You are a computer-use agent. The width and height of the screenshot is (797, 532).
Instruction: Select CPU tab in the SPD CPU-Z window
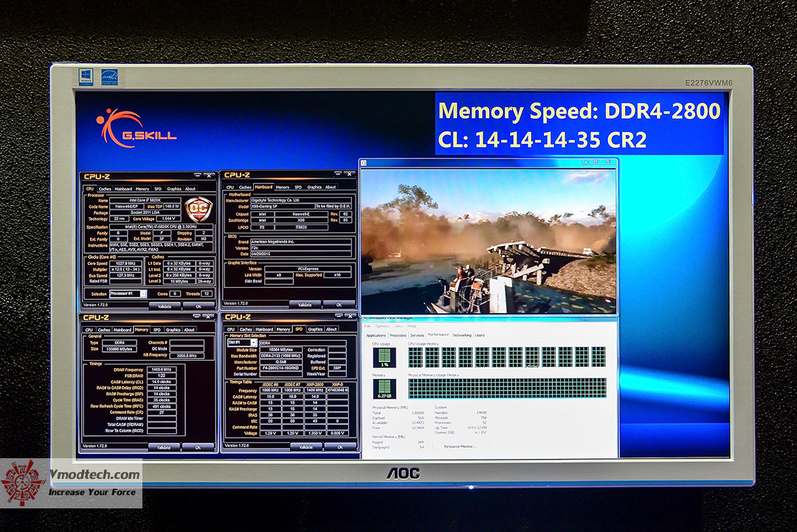pos(231,329)
